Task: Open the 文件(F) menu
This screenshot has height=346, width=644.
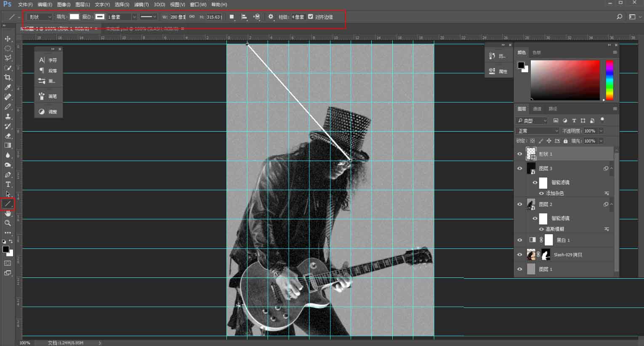Action: (x=25, y=5)
